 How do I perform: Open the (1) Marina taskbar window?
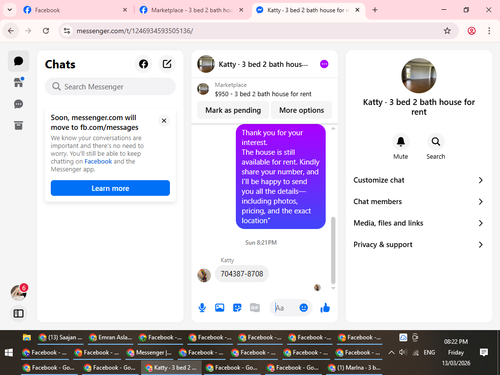354,368
